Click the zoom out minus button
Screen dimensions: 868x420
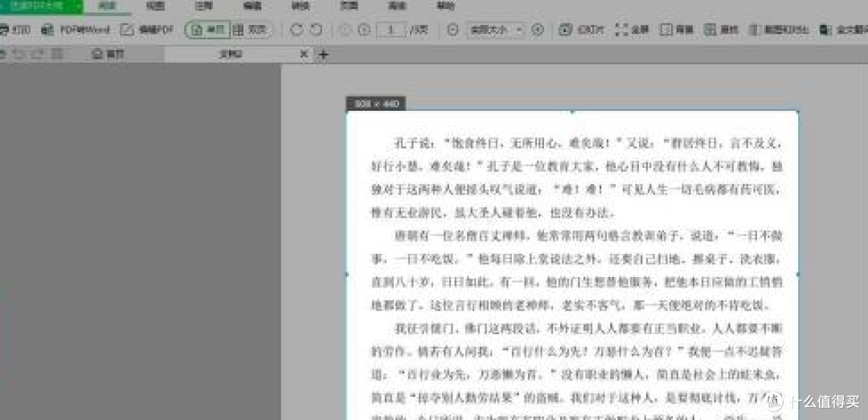[x=452, y=30]
